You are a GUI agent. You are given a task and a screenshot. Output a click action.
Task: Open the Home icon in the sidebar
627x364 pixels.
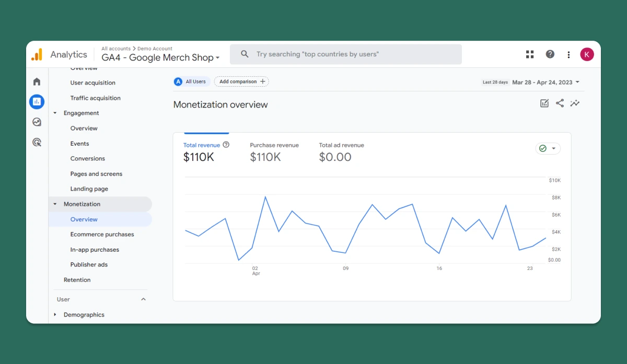37,81
